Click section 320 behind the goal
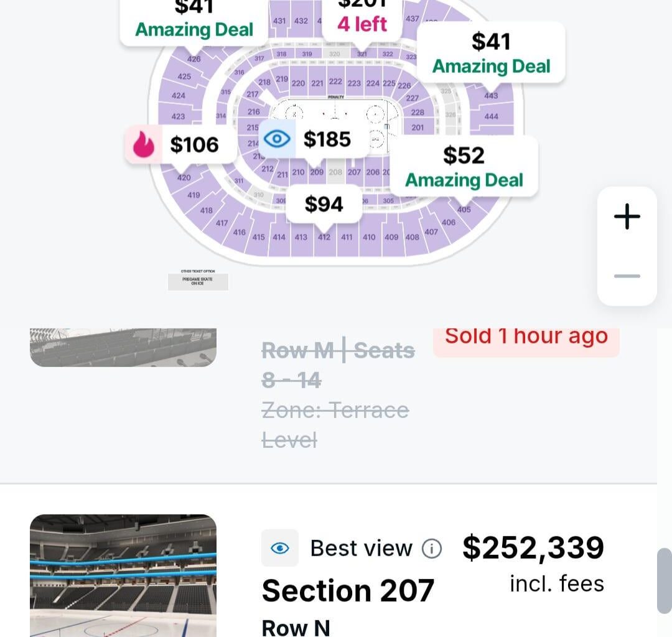Viewport: 672px width, 637px height. click(334, 53)
